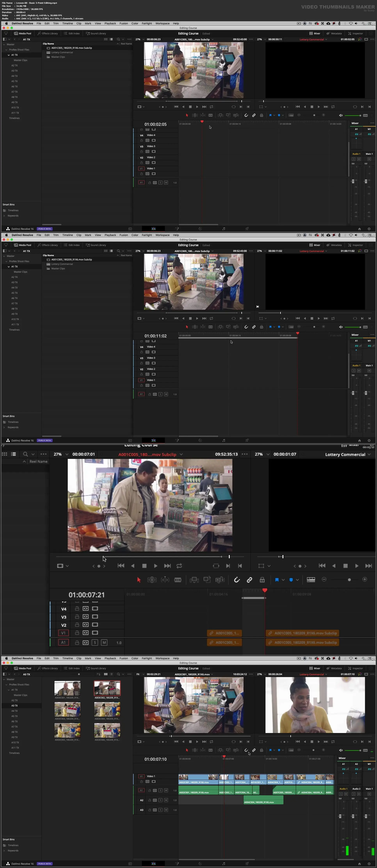
Task: Mute the A1 track in zoomed frame
Action: (104, 643)
